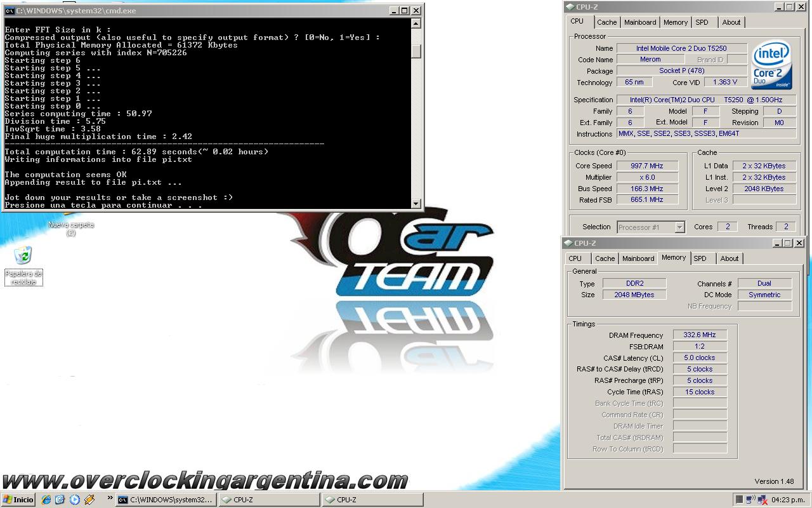Click the cmd.exe title bar system icon

tap(10, 11)
